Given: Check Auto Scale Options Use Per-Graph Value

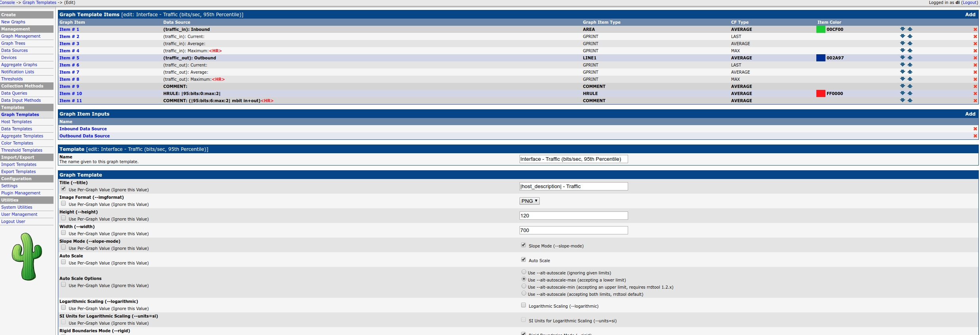Looking at the screenshot, I should 63,285.
